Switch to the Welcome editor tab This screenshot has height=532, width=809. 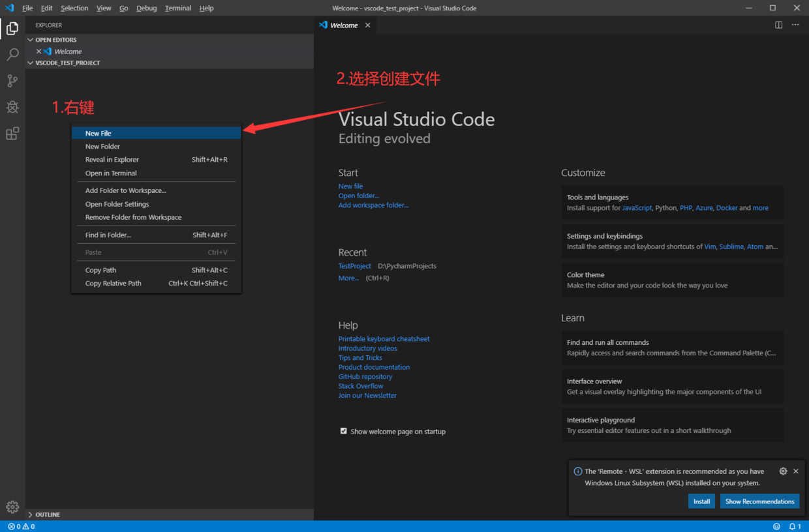click(344, 25)
